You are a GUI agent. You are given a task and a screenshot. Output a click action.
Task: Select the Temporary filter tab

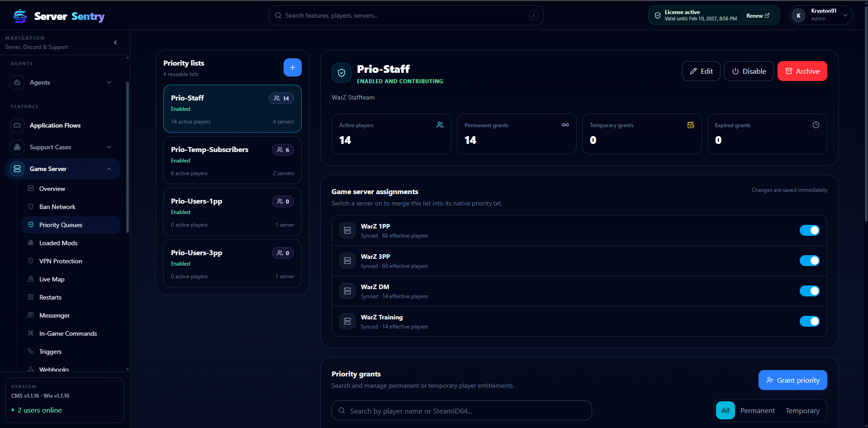(x=802, y=411)
